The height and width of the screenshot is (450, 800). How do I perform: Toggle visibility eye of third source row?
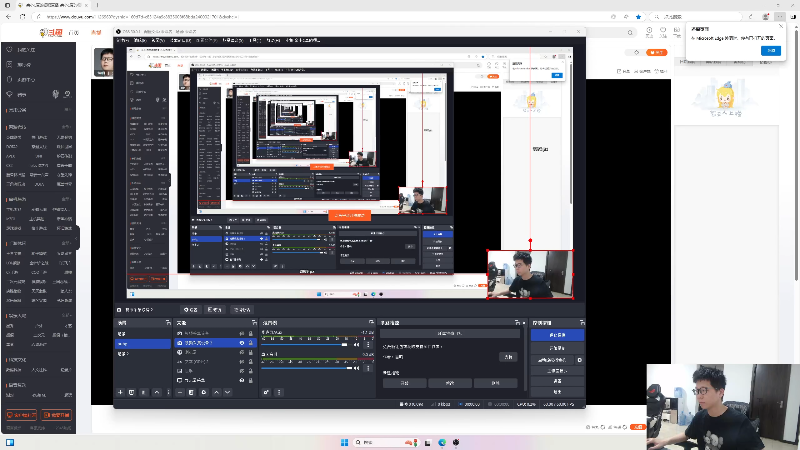tap(242, 353)
